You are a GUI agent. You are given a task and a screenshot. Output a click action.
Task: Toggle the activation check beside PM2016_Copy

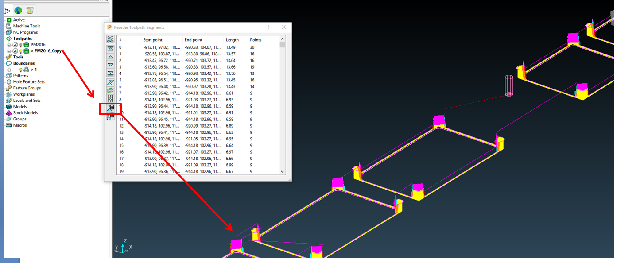[x=15, y=51]
